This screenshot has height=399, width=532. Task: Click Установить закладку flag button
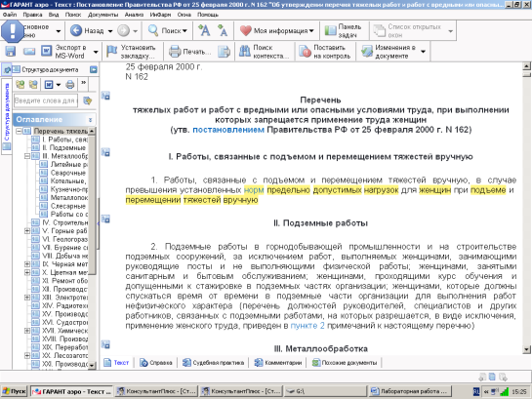tap(132, 51)
